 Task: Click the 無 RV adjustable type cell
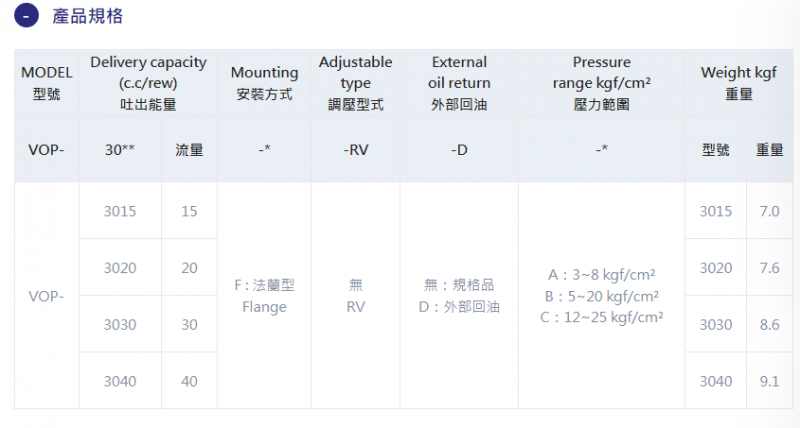pos(356,295)
